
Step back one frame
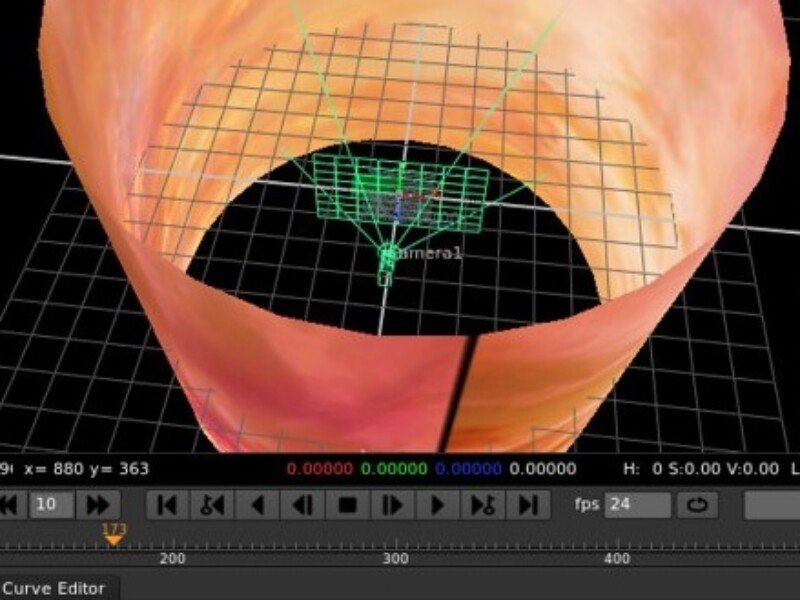(303, 505)
